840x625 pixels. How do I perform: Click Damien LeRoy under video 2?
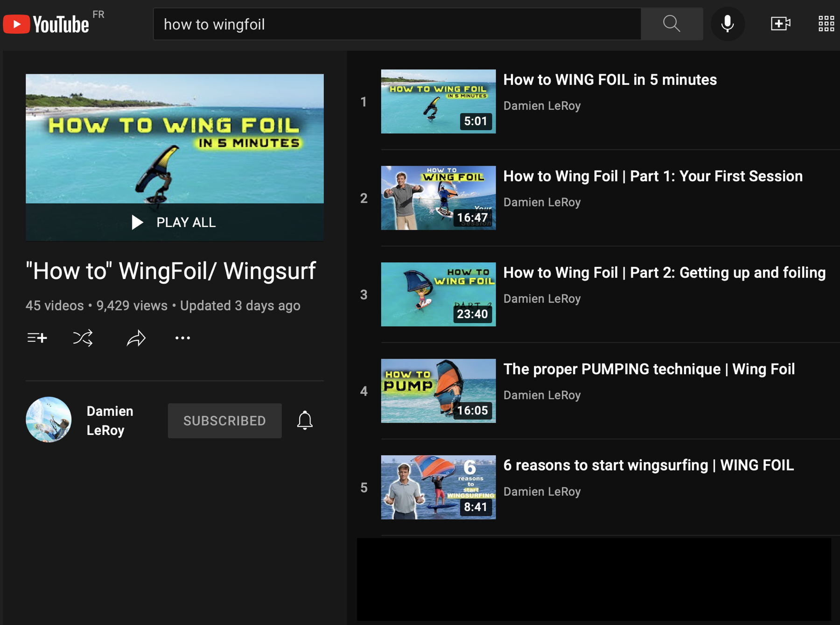pos(542,202)
